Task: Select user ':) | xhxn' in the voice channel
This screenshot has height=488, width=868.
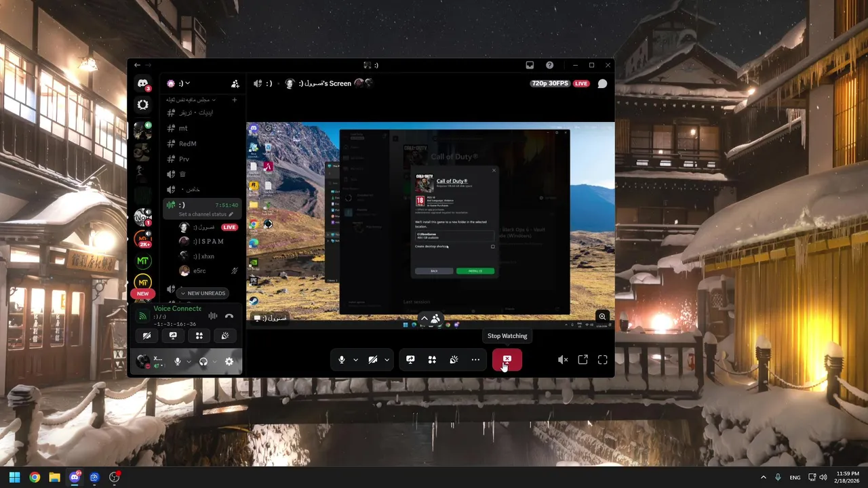Action: pyautogui.click(x=207, y=256)
